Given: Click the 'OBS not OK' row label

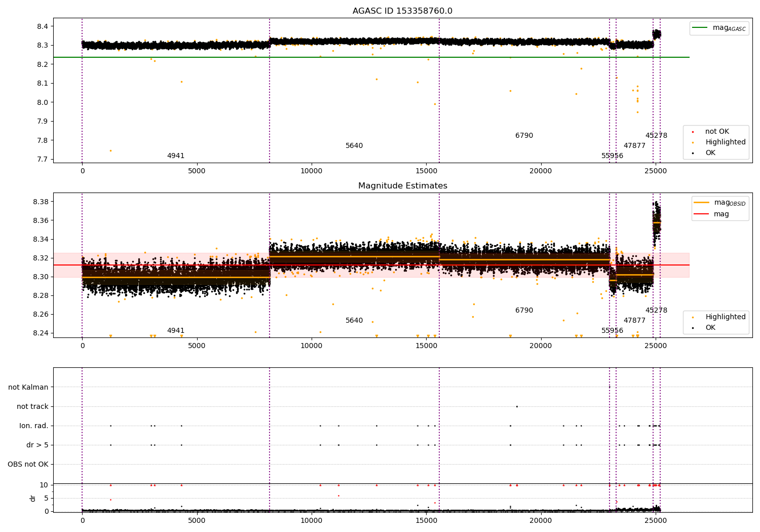Looking at the screenshot, I should 28,465.
